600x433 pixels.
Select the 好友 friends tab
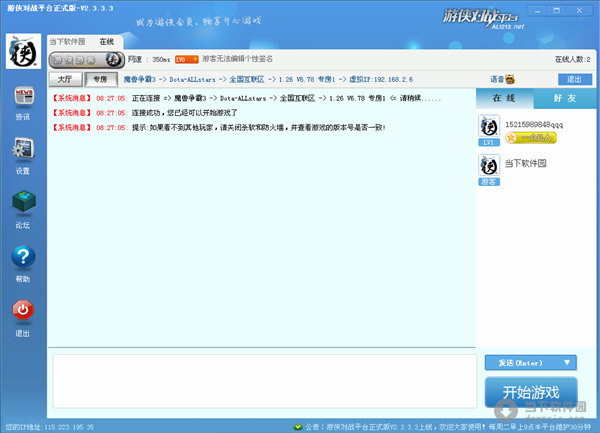tap(565, 98)
